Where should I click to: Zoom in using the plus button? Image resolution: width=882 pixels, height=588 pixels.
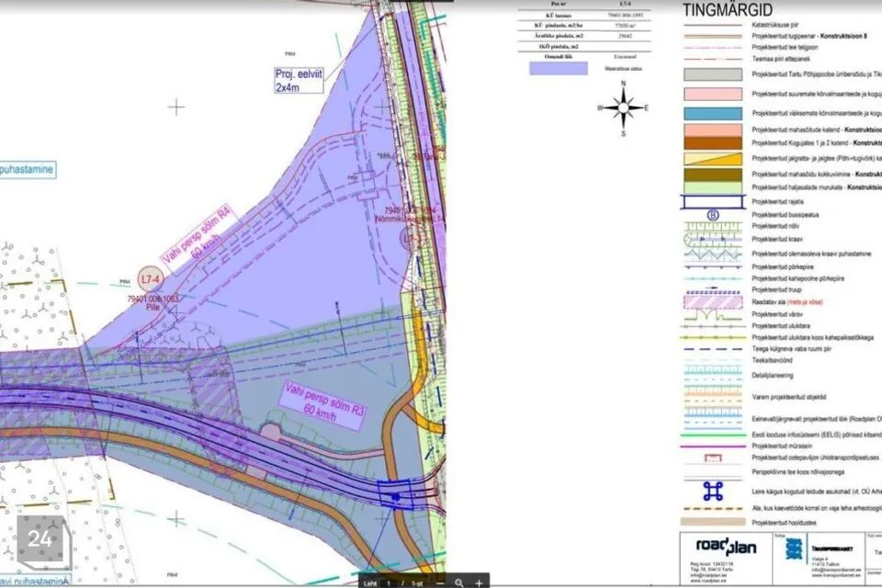pyautogui.click(x=480, y=581)
